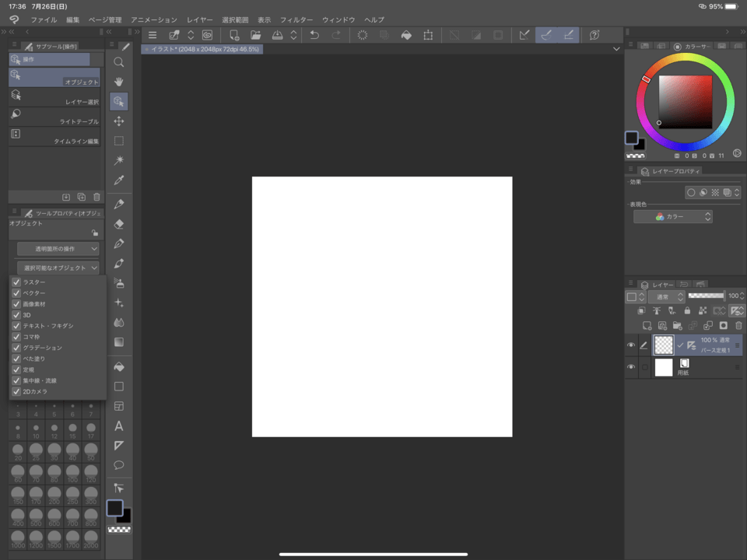Open the 表現色 カラー dropdown
747x560 pixels.
point(673,217)
